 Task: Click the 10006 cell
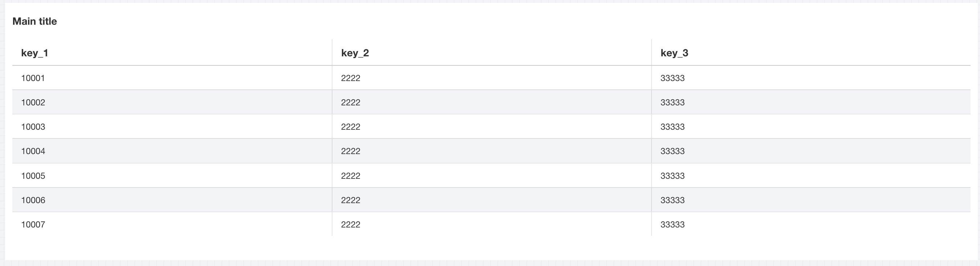pos(33,200)
